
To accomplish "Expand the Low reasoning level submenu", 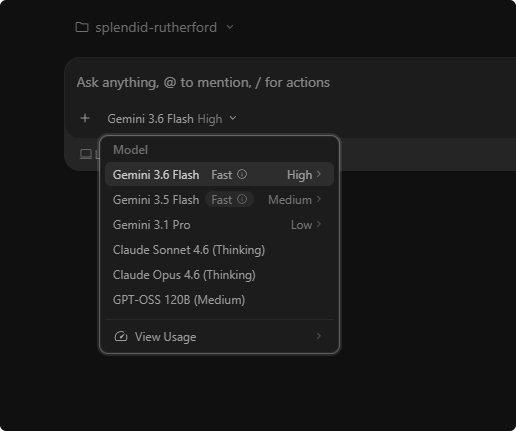I will tap(306, 225).
